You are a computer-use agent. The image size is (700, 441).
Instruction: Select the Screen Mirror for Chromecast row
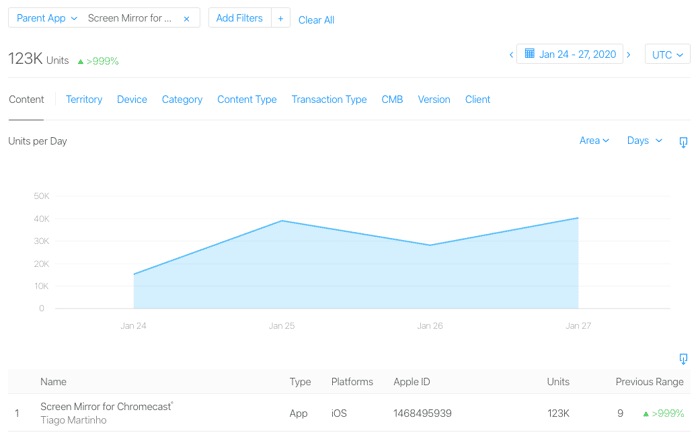pos(349,413)
